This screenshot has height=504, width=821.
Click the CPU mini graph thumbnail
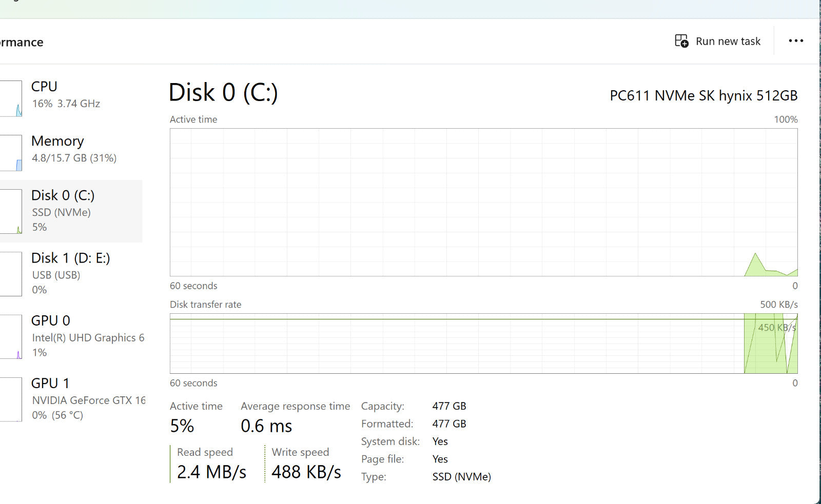tap(11, 98)
